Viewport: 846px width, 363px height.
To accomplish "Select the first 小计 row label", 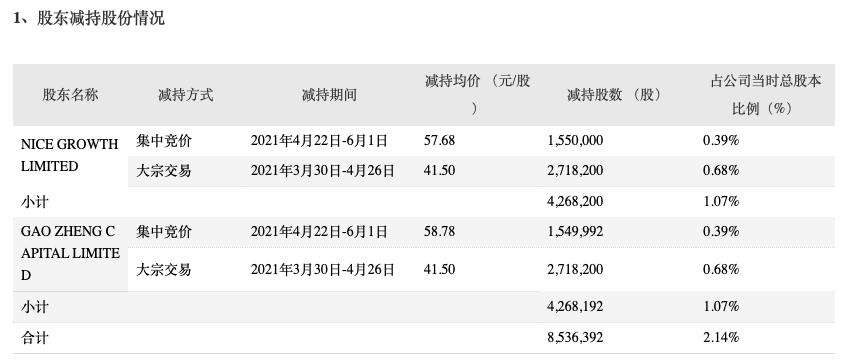I will click(x=35, y=202).
